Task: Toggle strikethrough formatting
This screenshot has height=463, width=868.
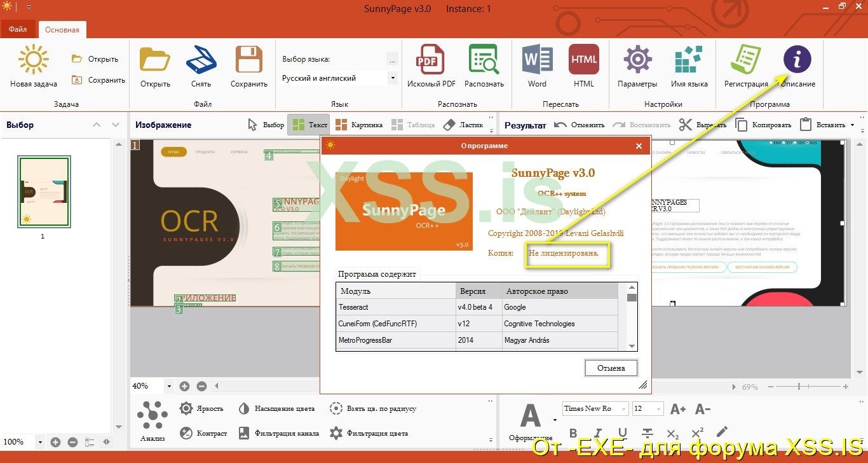Action: point(648,434)
